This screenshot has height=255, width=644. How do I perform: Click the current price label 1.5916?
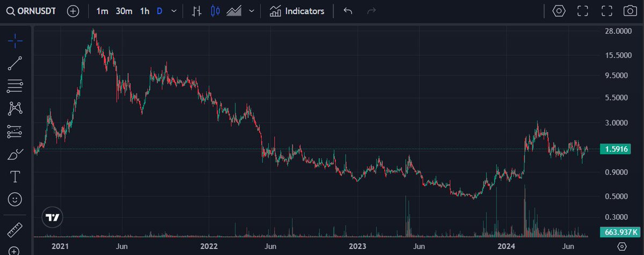[615, 149]
